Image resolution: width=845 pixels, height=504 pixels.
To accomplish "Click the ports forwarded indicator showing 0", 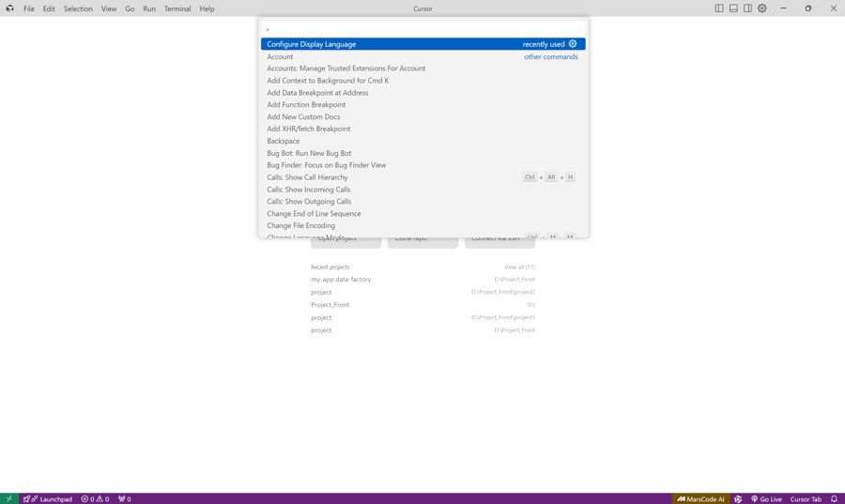I will [x=125, y=498].
